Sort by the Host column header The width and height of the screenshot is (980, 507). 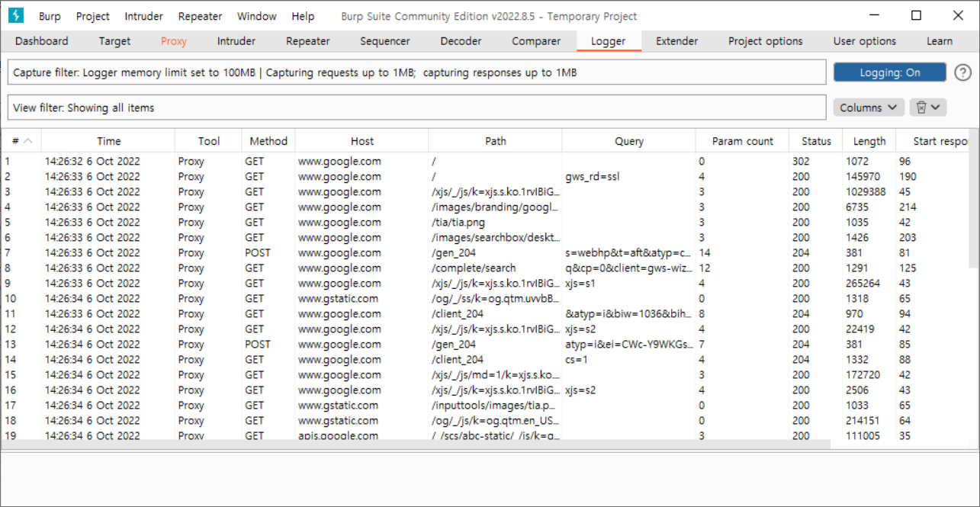[362, 141]
